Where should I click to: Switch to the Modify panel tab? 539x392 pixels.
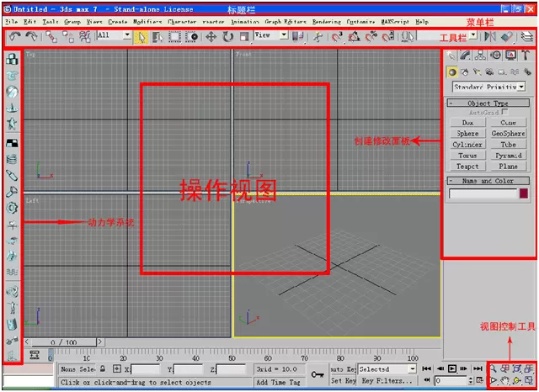click(465, 56)
